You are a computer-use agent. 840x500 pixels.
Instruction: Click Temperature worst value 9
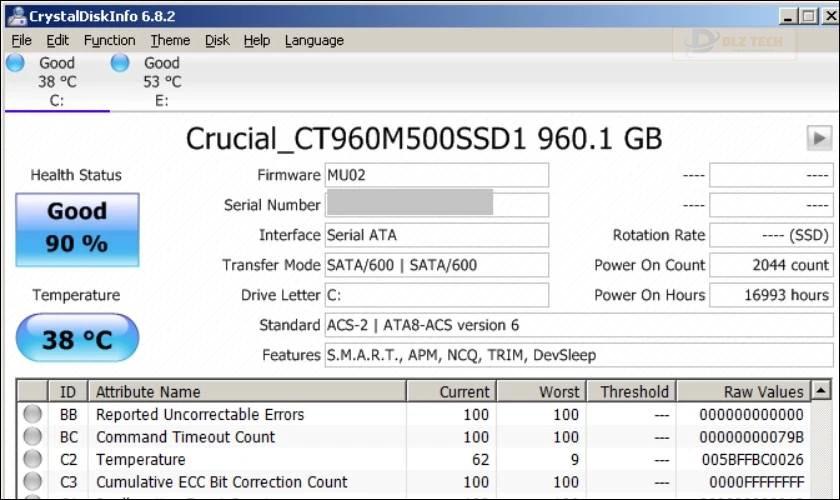(574, 459)
